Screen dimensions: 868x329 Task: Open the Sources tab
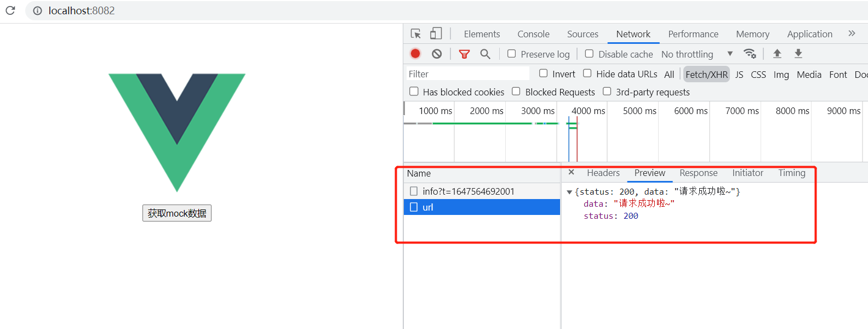(583, 34)
